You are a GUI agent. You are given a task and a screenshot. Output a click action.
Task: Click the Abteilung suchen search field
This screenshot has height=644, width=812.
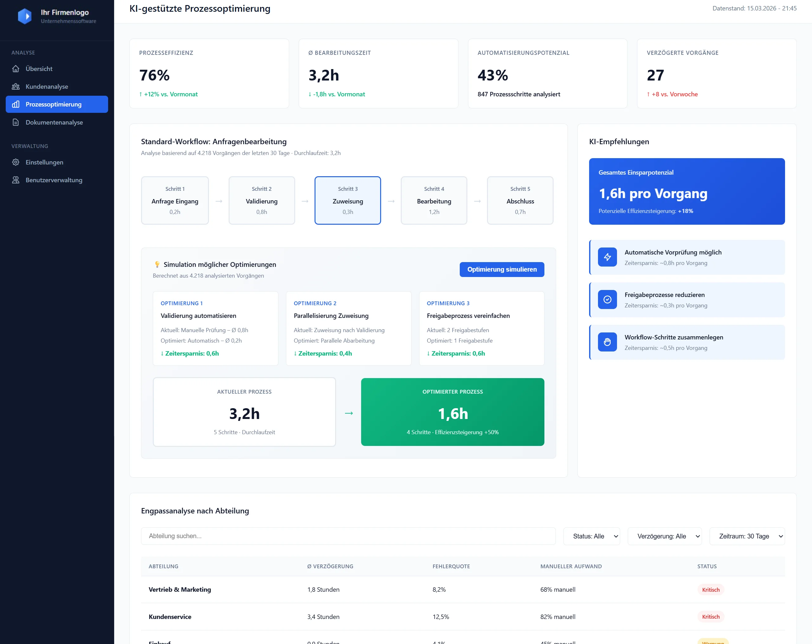coord(349,536)
